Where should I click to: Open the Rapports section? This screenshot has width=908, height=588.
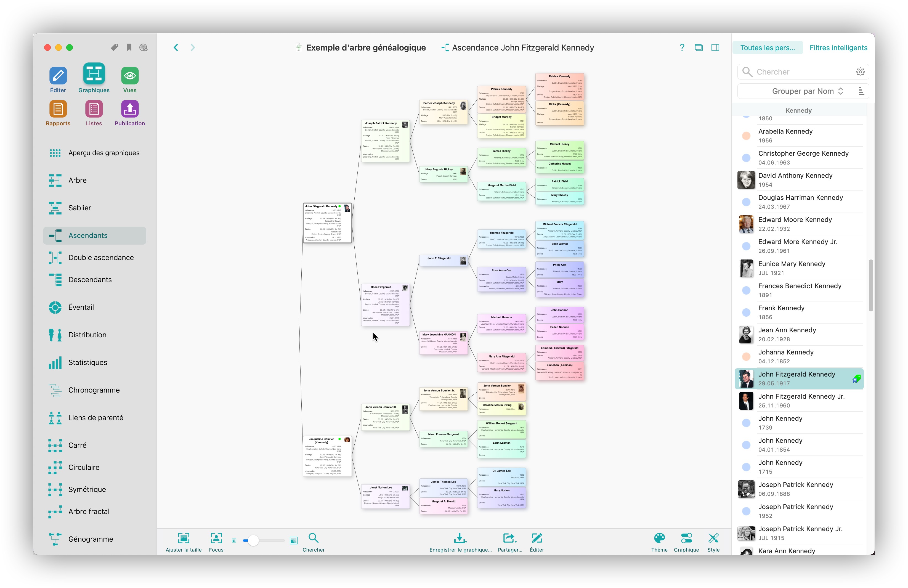click(58, 109)
